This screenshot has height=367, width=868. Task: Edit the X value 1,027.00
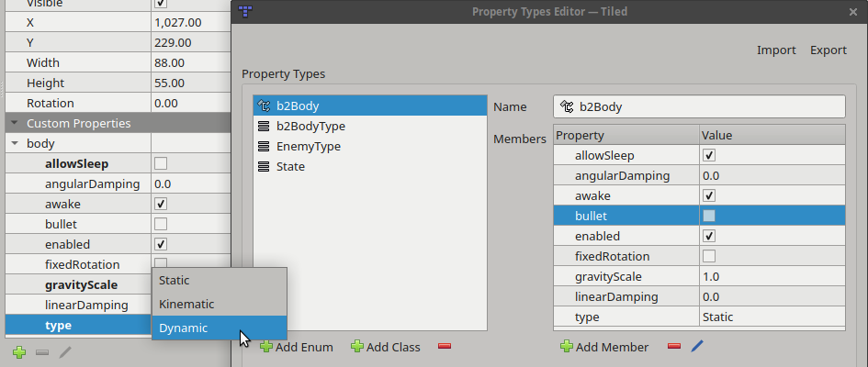190,23
